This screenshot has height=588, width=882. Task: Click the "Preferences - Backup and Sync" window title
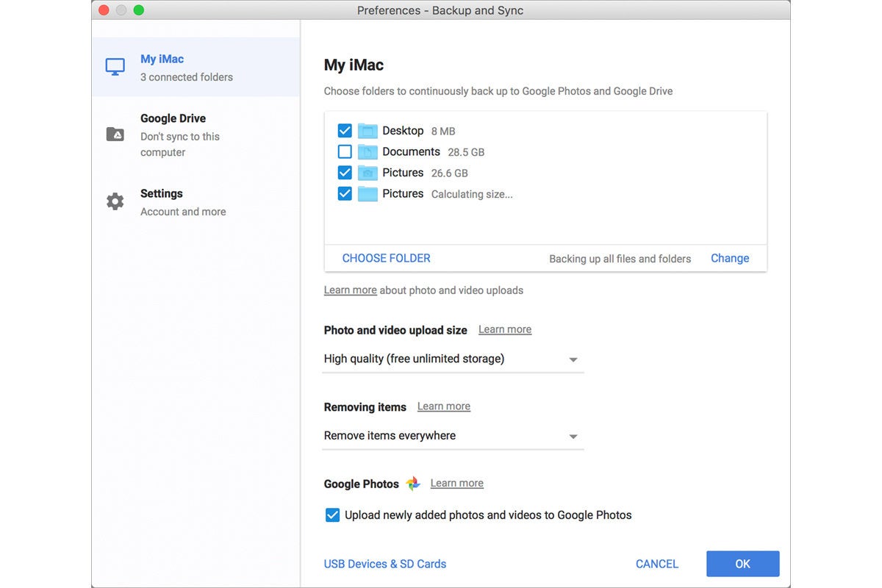pyautogui.click(x=440, y=10)
